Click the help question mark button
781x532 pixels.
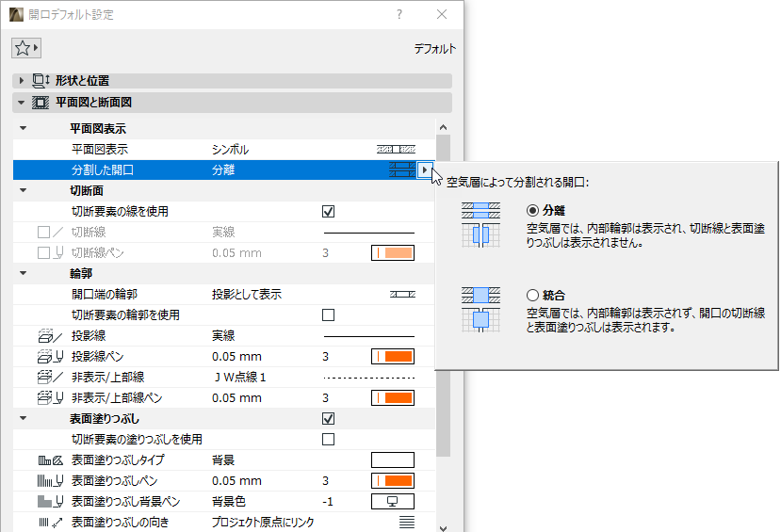[399, 14]
